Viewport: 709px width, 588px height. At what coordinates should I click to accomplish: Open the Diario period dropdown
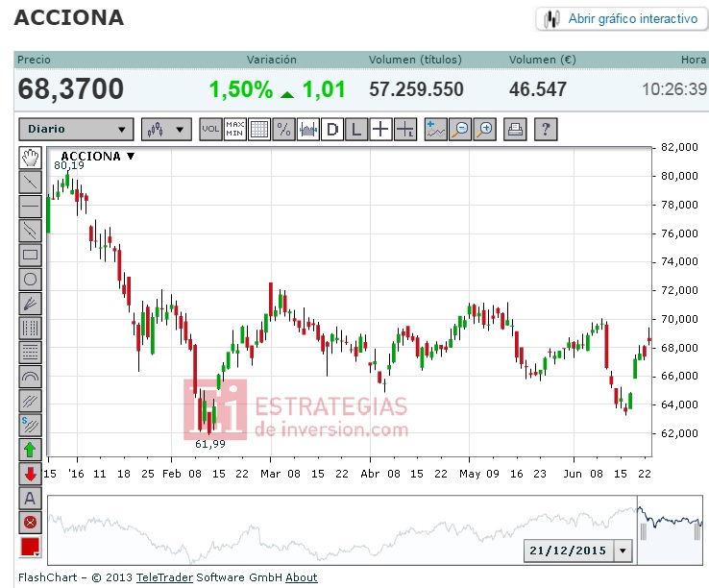(77, 130)
